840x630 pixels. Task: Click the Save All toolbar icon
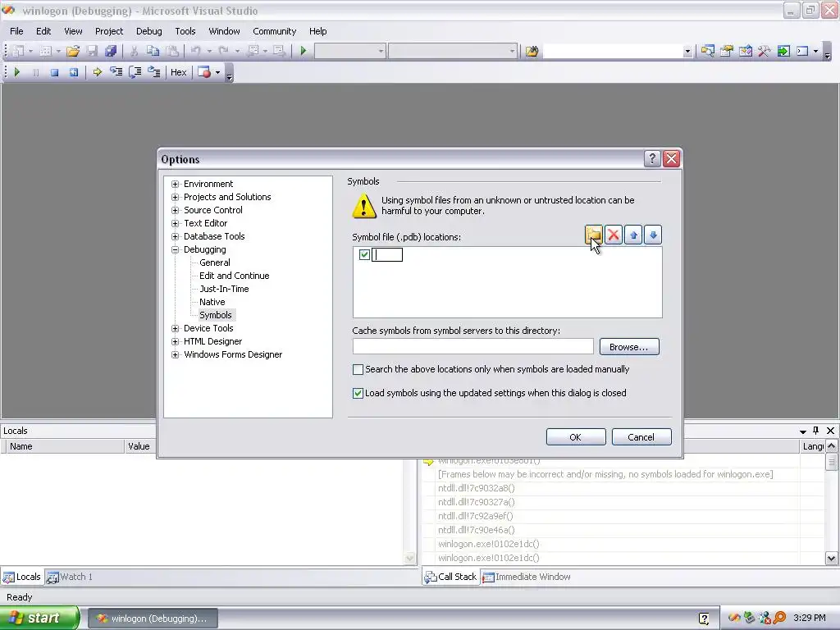click(x=111, y=51)
